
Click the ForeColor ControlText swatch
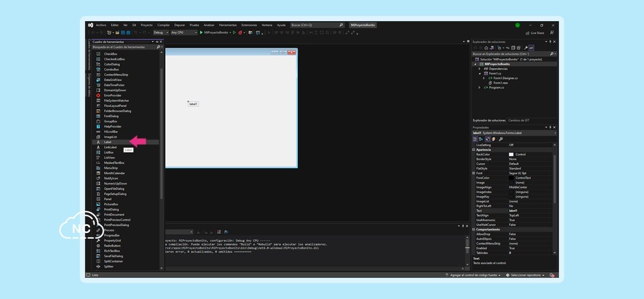click(x=511, y=178)
